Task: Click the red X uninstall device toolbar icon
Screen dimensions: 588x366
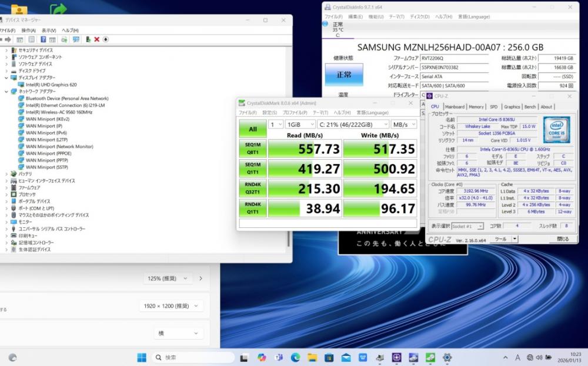Action: pos(96,39)
